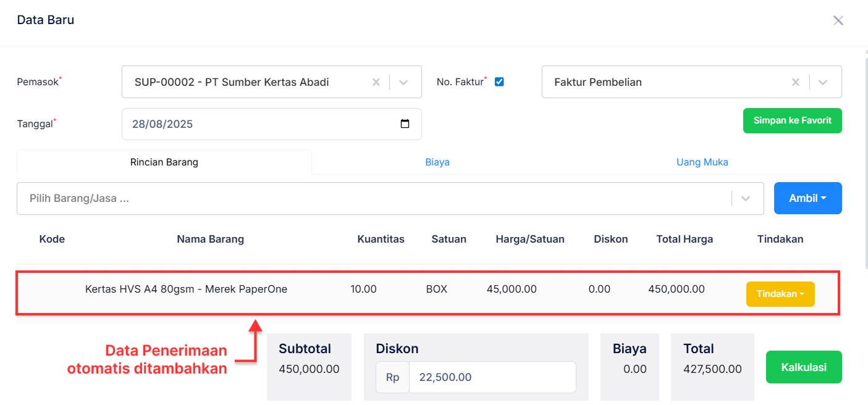Open the Ambil dropdown menu

(x=807, y=198)
